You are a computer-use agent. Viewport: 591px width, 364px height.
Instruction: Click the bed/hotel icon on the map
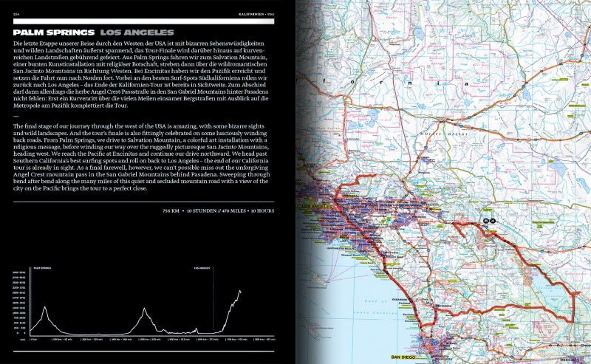coord(486,222)
